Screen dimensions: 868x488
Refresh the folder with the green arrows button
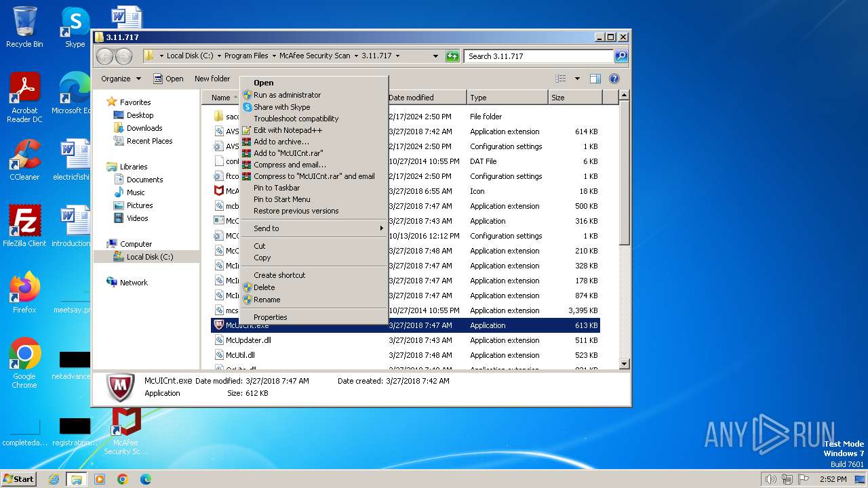pos(452,56)
